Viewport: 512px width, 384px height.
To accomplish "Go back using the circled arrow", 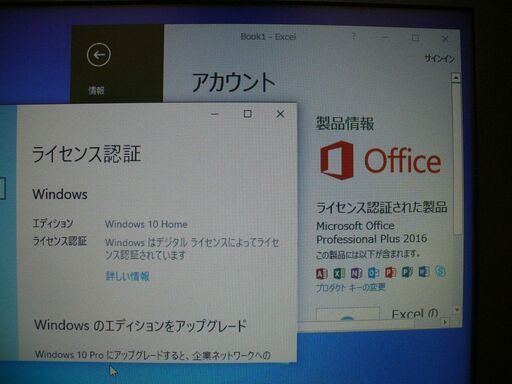I will pyautogui.click(x=99, y=55).
